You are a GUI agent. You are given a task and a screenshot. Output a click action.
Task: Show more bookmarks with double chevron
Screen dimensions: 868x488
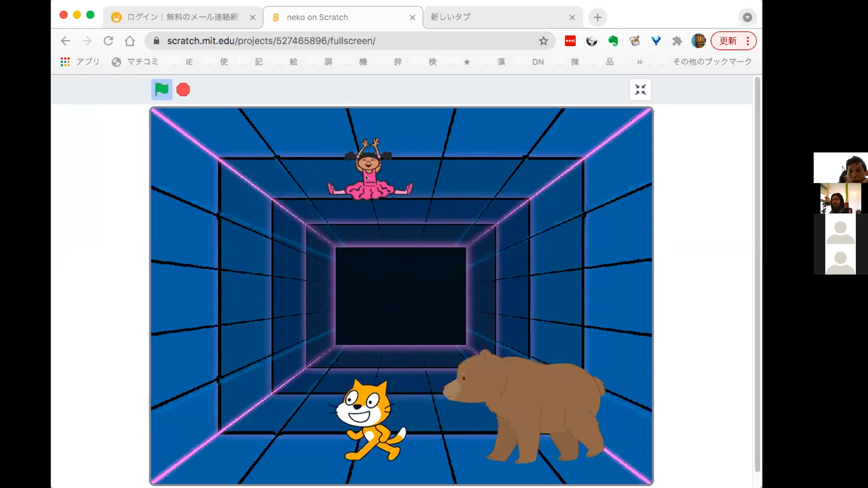[x=639, y=62]
